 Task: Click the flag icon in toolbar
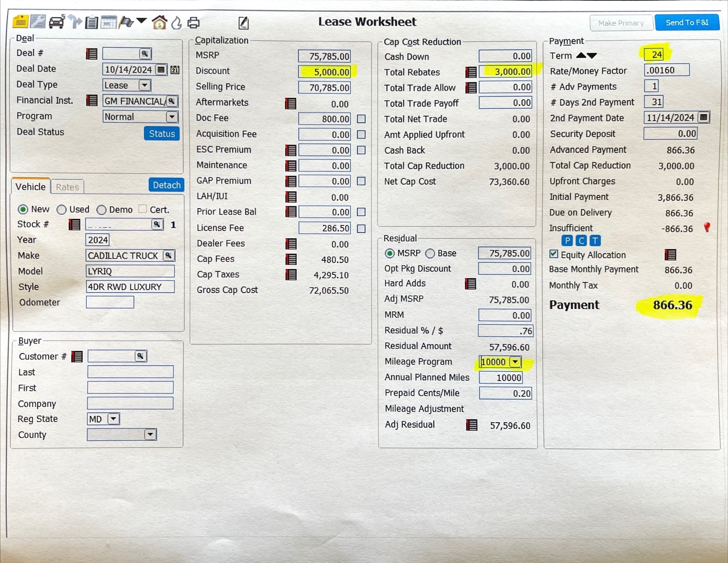pyautogui.click(x=126, y=22)
